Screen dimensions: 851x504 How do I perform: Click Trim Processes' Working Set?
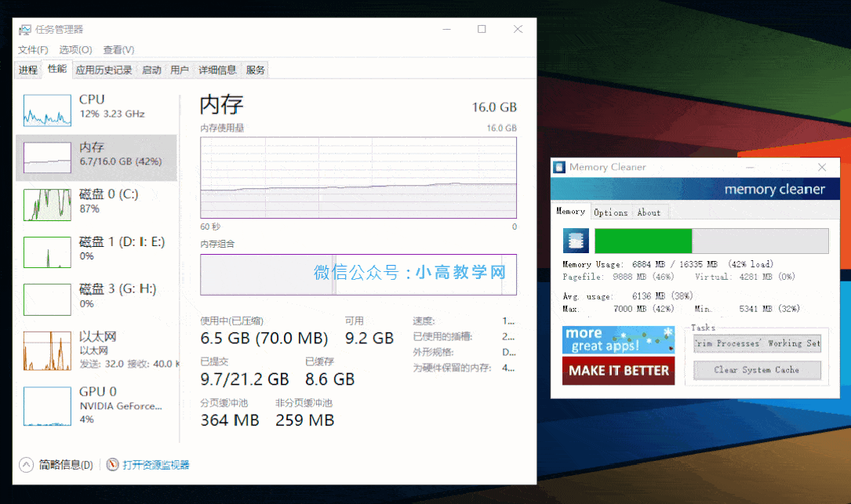click(756, 343)
